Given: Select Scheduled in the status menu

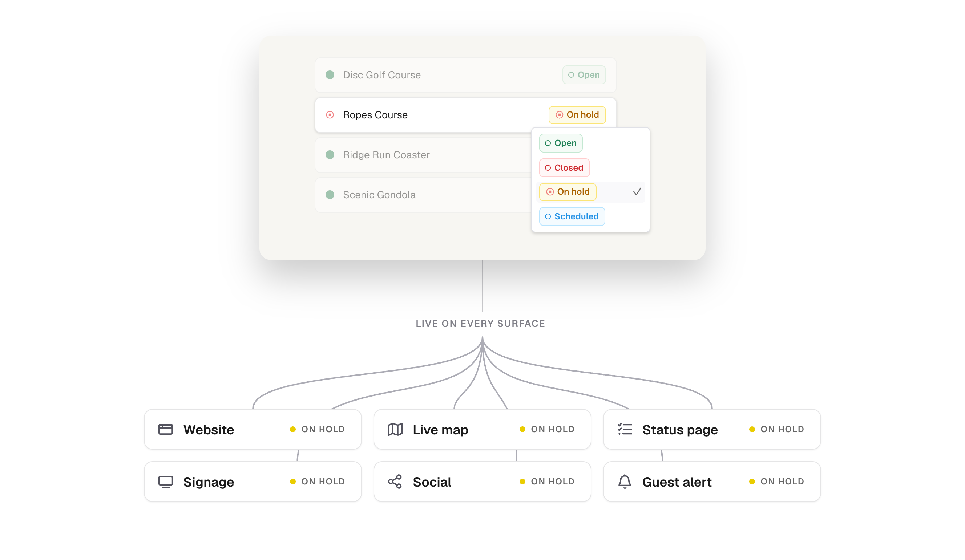Looking at the screenshot, I should point(572,217).
